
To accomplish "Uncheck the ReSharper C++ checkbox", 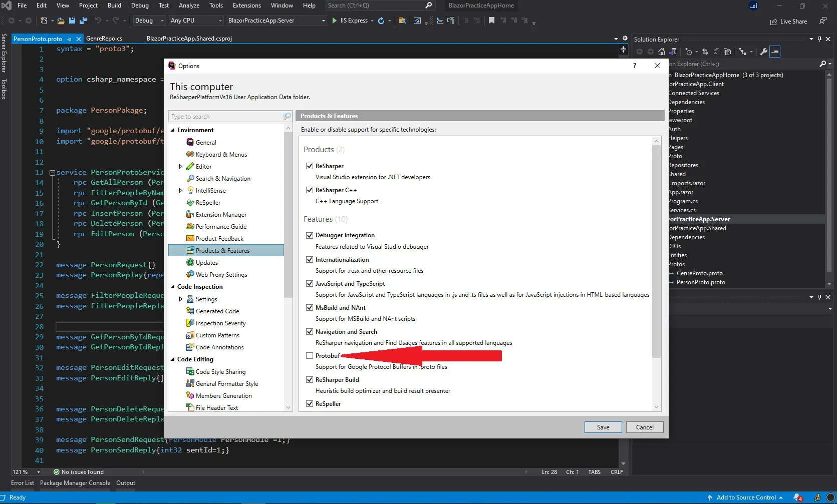I will (310, 190).
